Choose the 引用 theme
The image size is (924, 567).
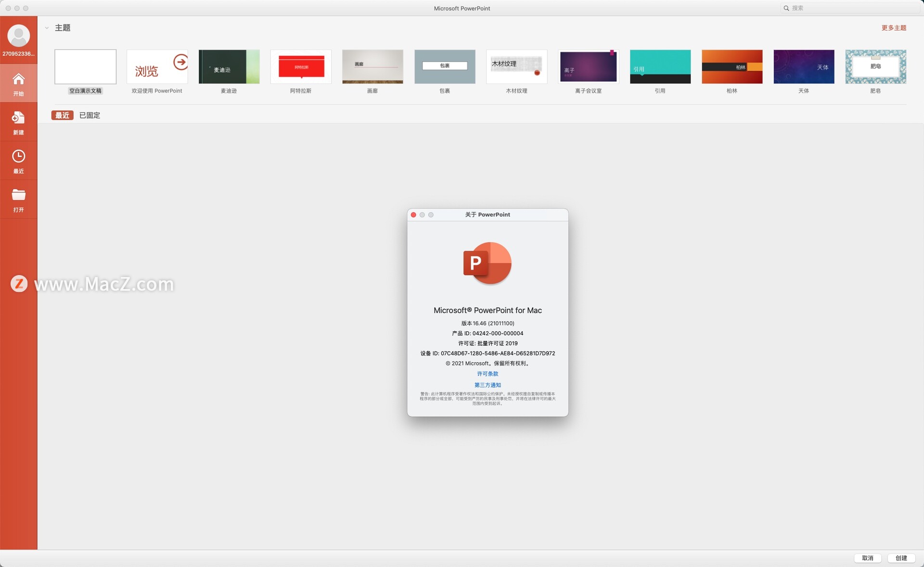point(660,71)
